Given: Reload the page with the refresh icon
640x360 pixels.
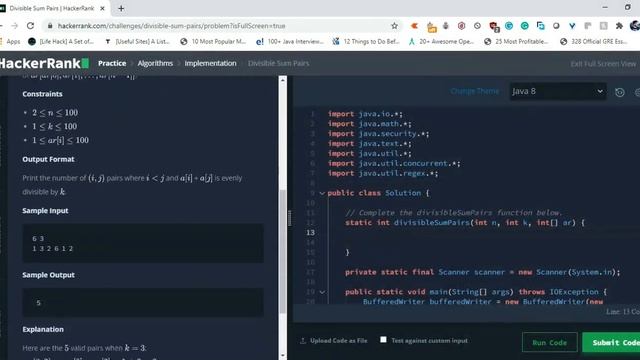Looking at the screenshot, I should pos(31,26).
